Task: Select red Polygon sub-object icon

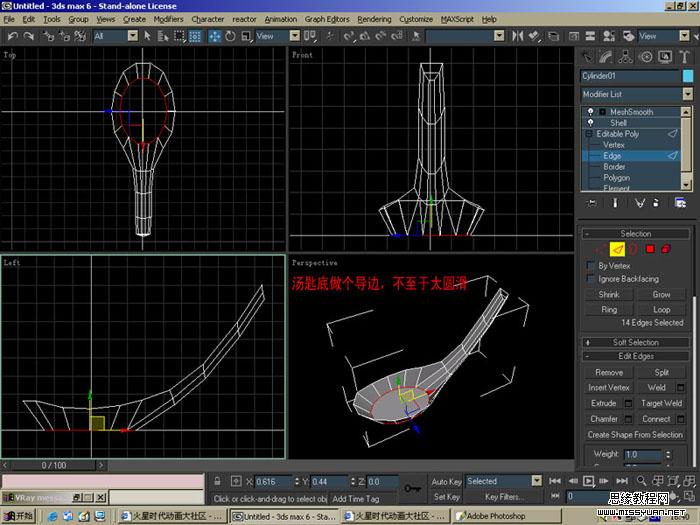Action: pyautogui.click(x=650, y=249)
